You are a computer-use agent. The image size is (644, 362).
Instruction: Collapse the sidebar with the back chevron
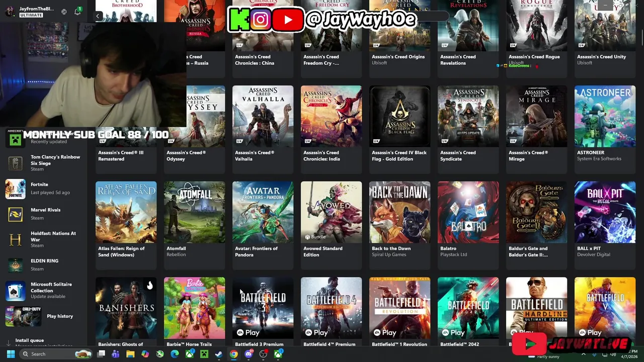coord(98,16)
